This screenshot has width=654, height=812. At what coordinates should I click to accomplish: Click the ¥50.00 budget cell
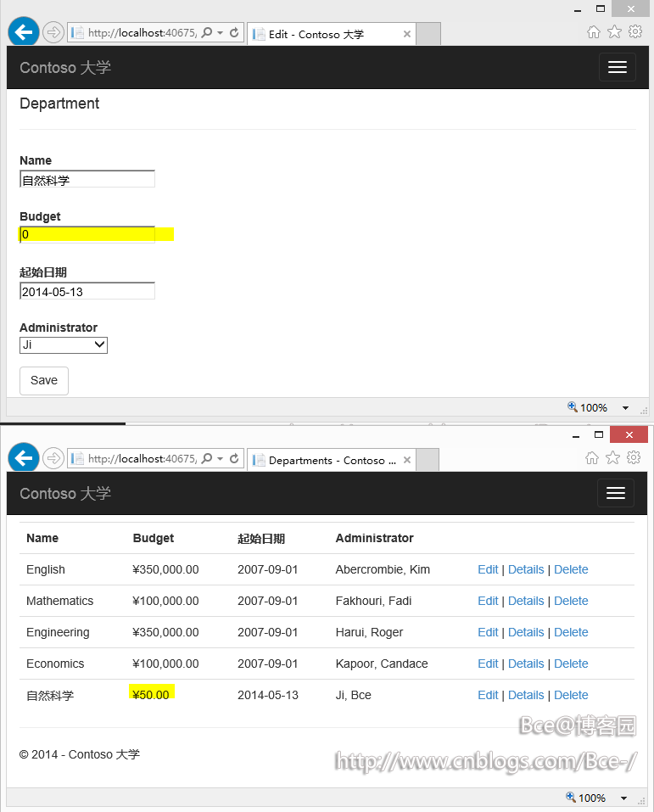[151, 695]
